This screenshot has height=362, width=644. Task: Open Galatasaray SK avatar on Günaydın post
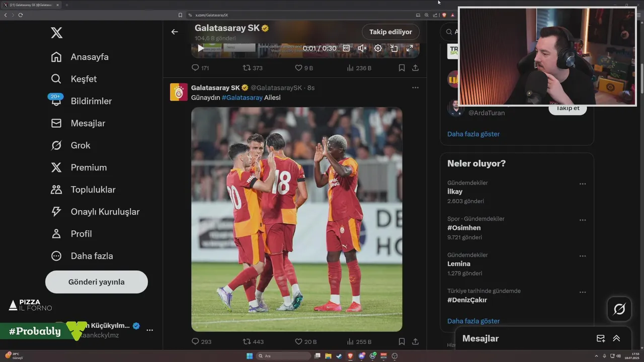pos(179,92)
